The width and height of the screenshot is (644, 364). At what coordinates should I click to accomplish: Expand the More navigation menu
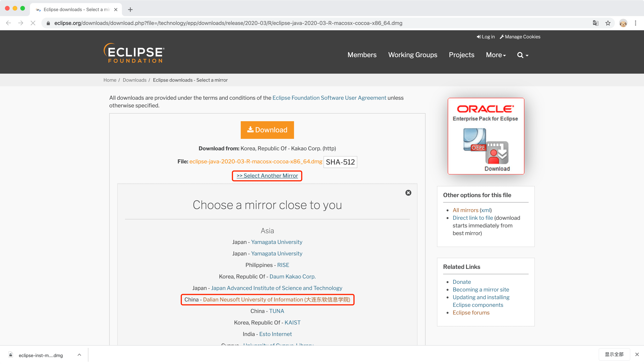click(x=496, y=55)
